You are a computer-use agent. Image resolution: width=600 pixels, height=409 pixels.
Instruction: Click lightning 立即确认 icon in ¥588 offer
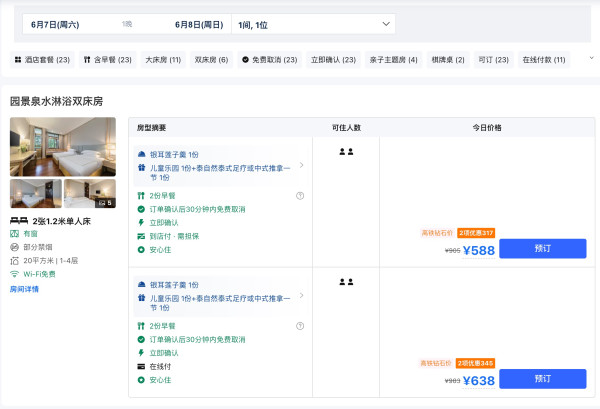tap(141, 223)
